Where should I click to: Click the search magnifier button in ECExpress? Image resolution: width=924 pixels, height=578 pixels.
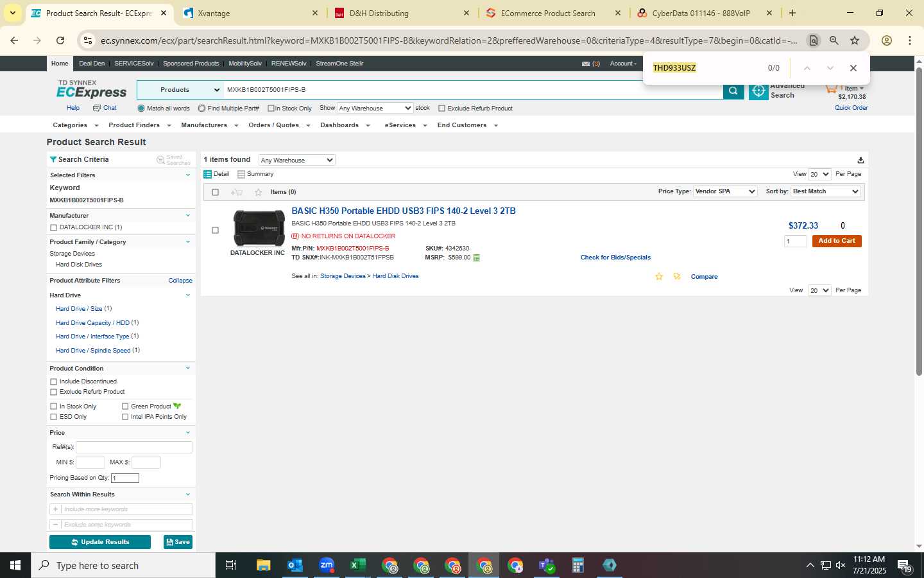pyautogui.click(x=733, y=91)
